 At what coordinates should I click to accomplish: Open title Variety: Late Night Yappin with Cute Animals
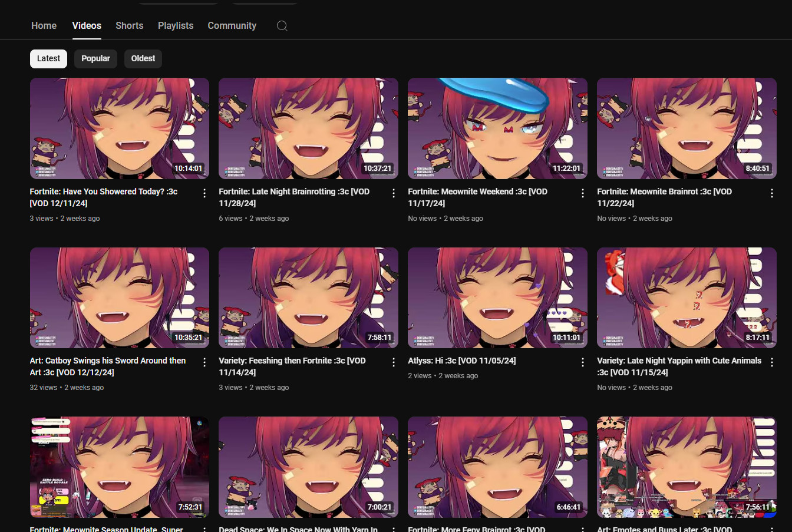[x=679, y=366]
